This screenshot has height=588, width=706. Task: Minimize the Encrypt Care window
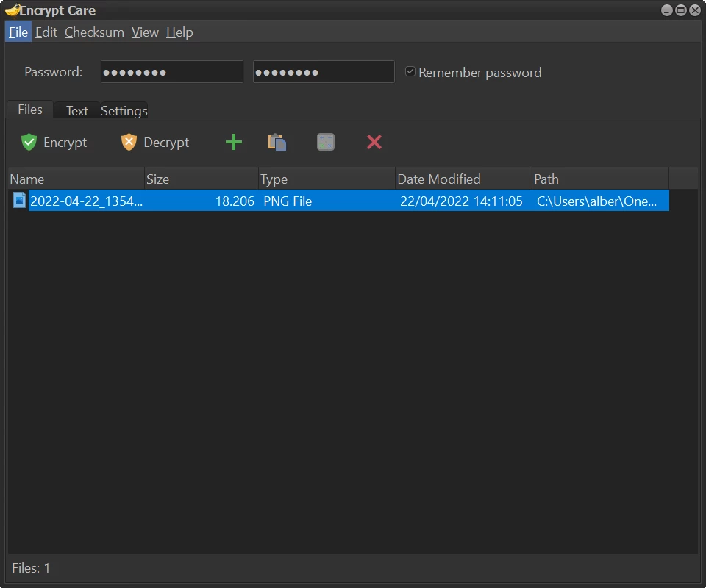pos(667,10)
